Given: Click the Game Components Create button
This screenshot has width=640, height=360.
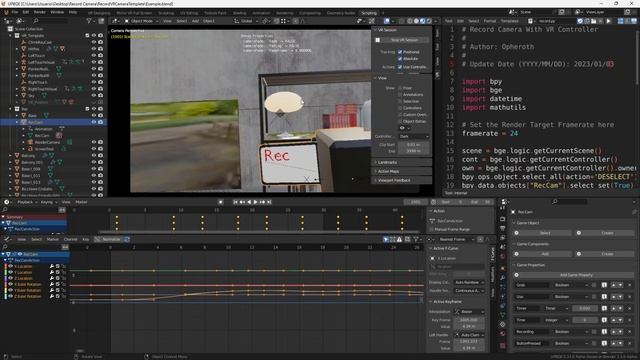Looking at the screenshot, I should click(x=605, y=254).
